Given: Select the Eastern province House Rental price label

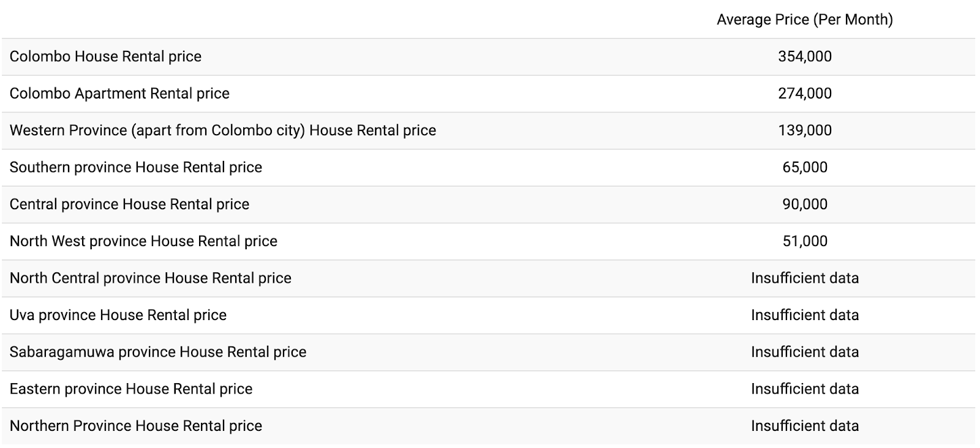Looking at the screenshot, I should click(131, 389).
